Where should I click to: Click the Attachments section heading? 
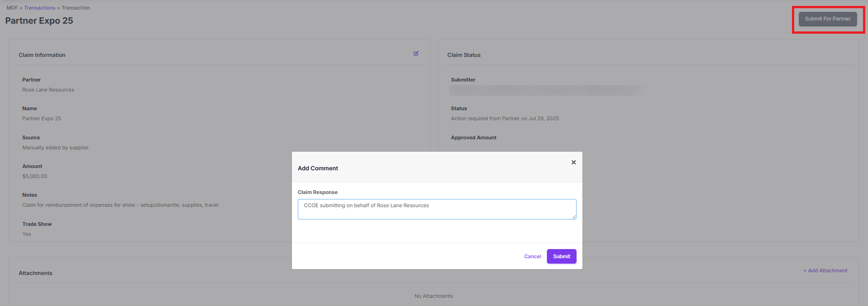click(36, 273)
